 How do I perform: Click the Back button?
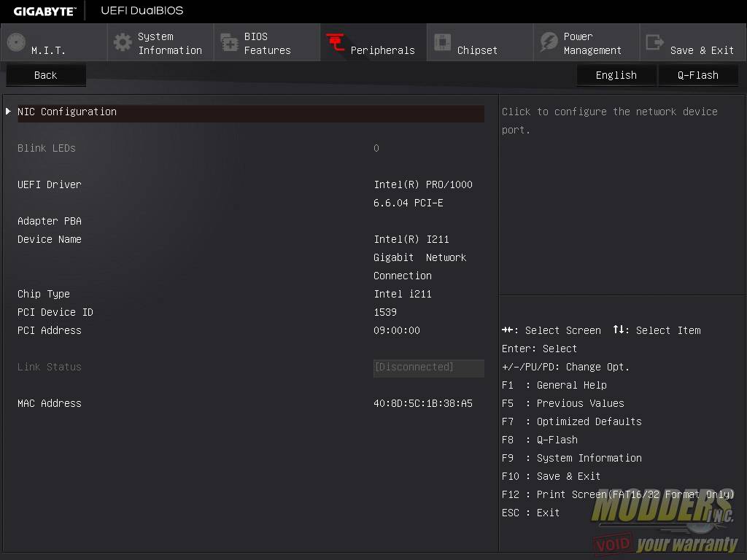(x=46, y=75)
